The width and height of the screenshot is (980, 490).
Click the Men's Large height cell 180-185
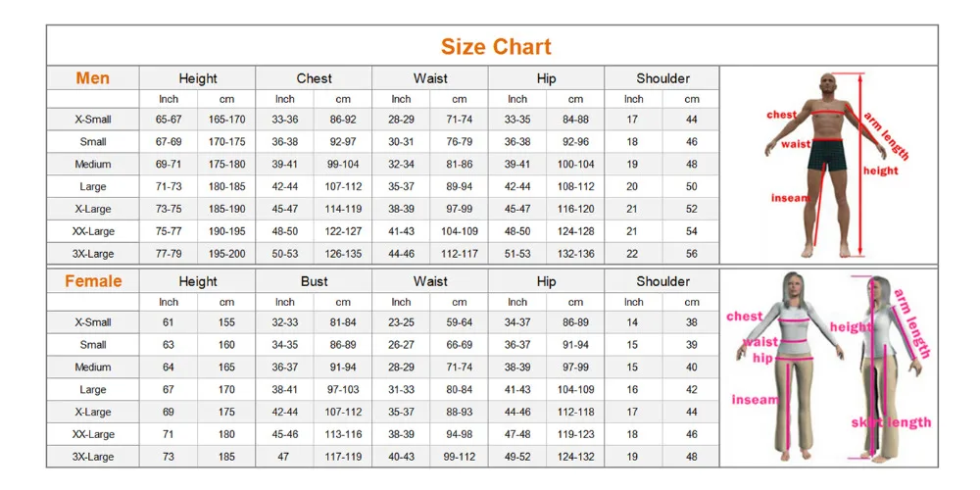click(227, 187)
